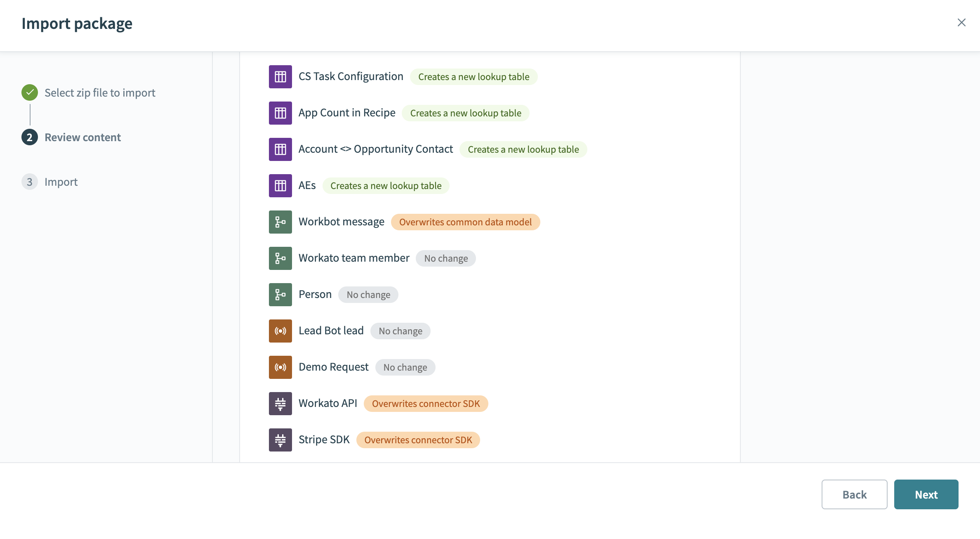Click the 'Overwrites common data model' badge
Image resolution: width=980 pixels, height=539 pixels.
(465, 222)
